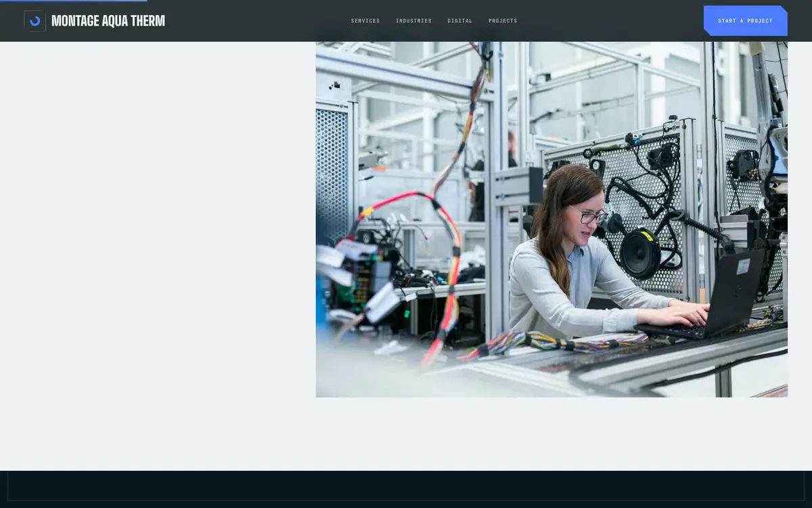Open the Montage Aqua Therm home link
Image resolution: width=812 pixels, height=508 pixels.
point(95,21)
